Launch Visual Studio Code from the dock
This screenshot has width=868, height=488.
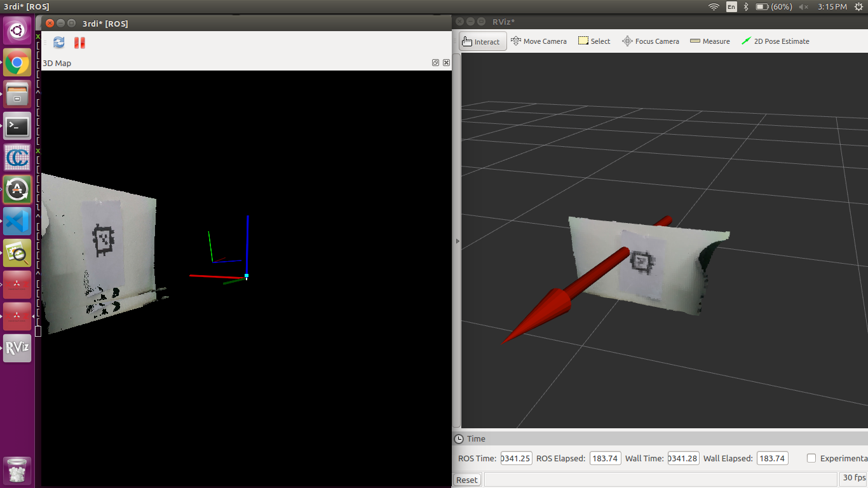[17, 221]
